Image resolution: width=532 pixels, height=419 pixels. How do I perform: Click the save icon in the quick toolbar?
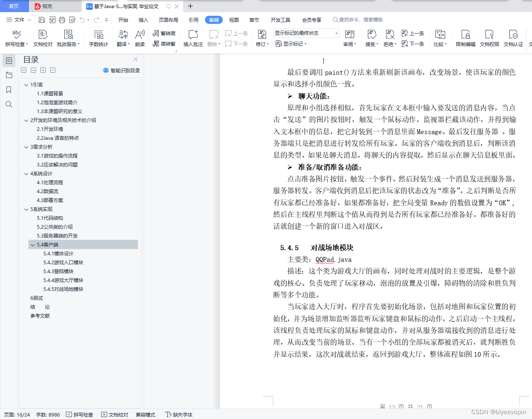(x=42, y=20)
